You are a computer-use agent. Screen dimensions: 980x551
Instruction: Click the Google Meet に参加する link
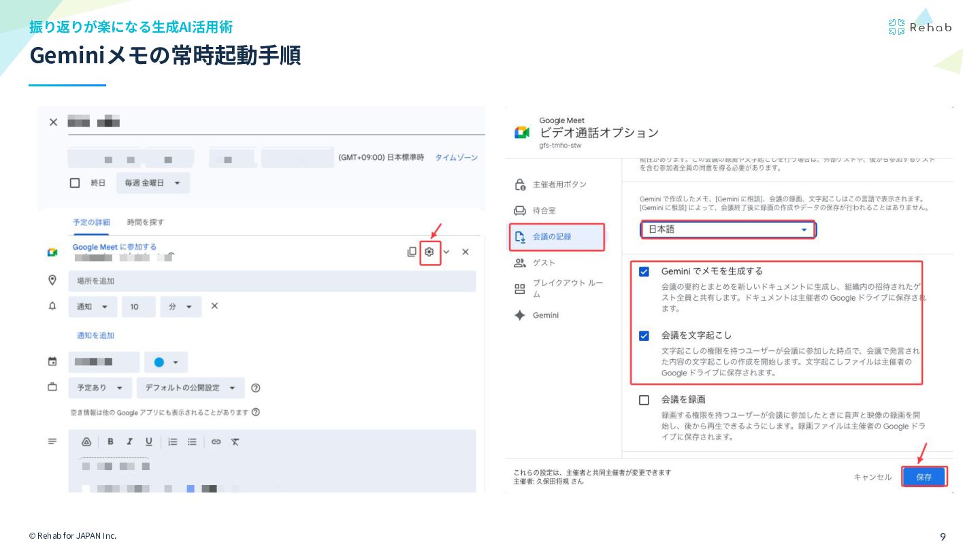pos(114,247)
